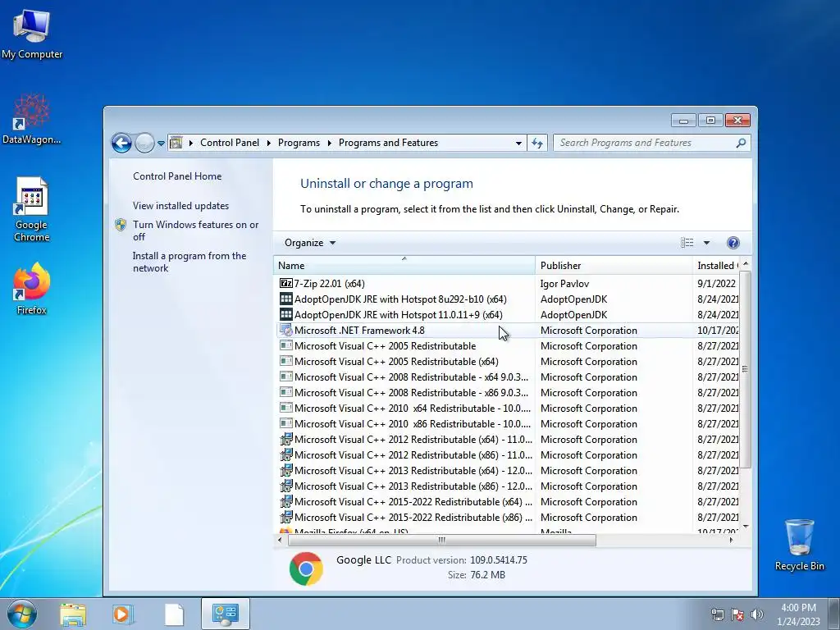The image size is (840, 630).
Task: Click the Search Programs and Features field
Action: (645, 143)
